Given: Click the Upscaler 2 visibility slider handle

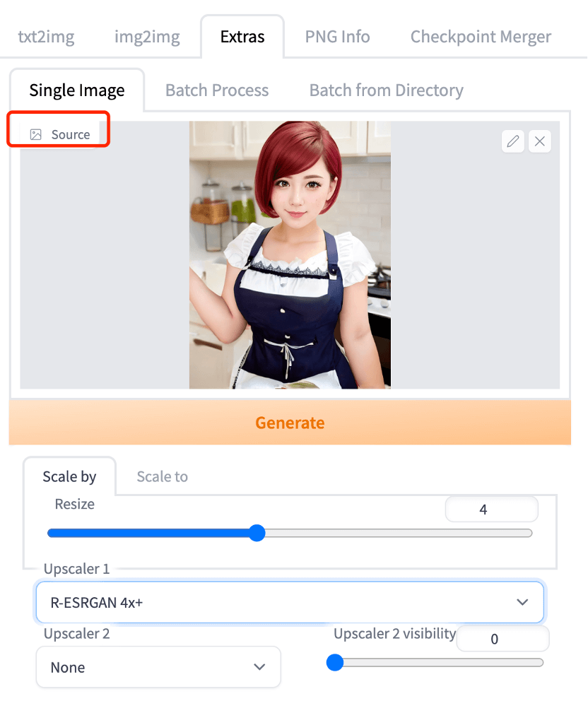Looking at the screenshot, I should coord(335,662).
